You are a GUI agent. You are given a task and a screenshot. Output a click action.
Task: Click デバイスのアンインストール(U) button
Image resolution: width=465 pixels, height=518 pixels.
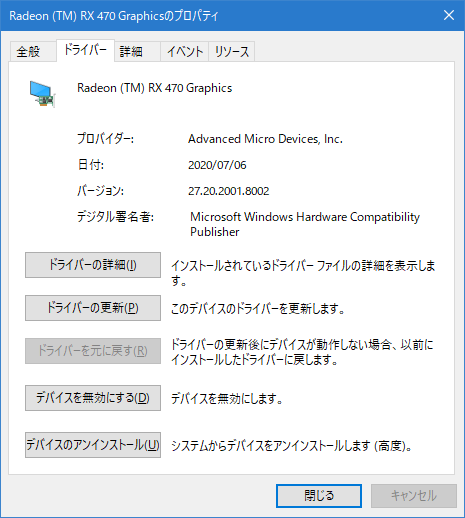[93, 445]
